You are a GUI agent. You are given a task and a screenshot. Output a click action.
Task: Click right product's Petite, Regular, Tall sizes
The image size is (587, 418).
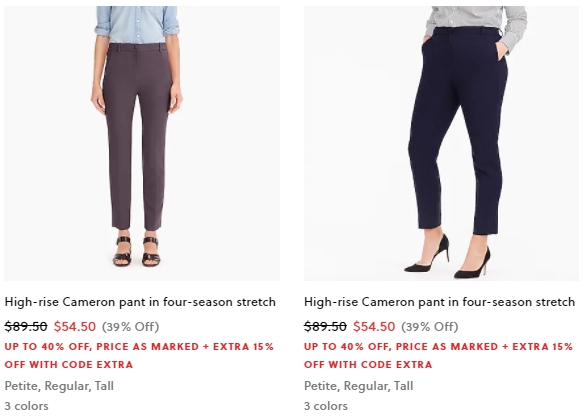pos(359,386)
